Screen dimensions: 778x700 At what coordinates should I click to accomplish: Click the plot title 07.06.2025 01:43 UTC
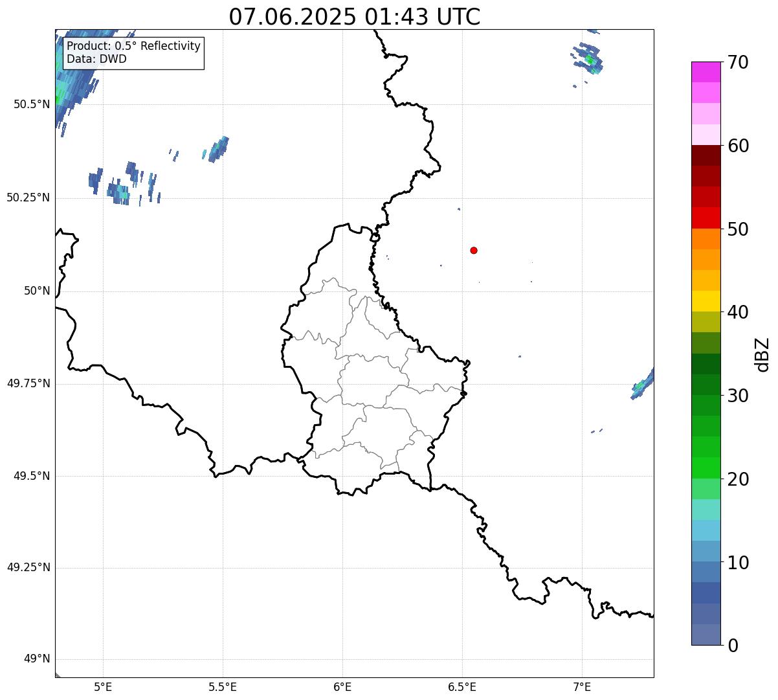tap(355, 17)
